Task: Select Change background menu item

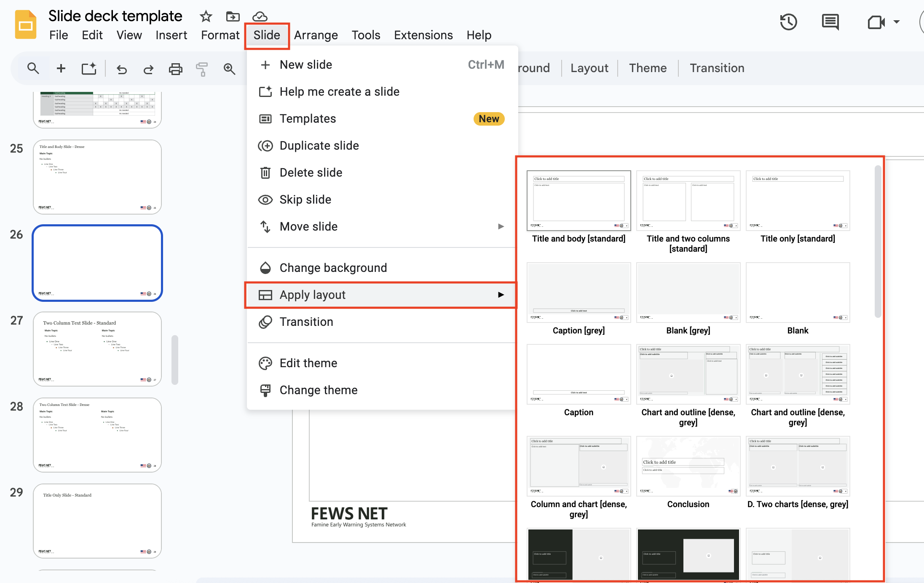Action: (x=333, y=268)
